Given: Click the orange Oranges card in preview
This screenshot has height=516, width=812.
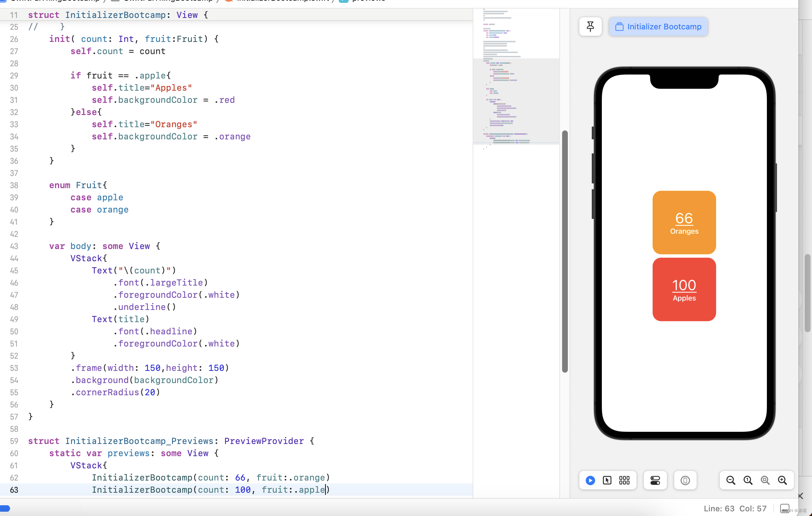Looking at the screenshot, I should pyautogui.click(x=684, y=222).
